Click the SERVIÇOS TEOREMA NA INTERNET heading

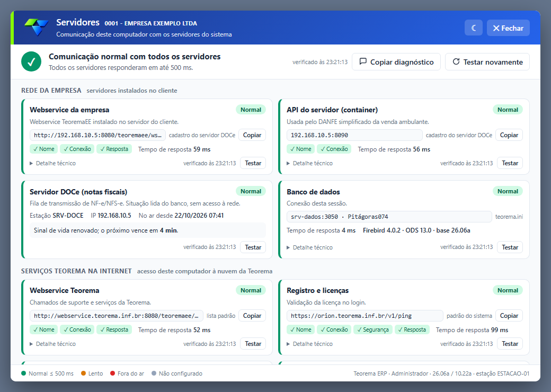click(x=76, y=271)
